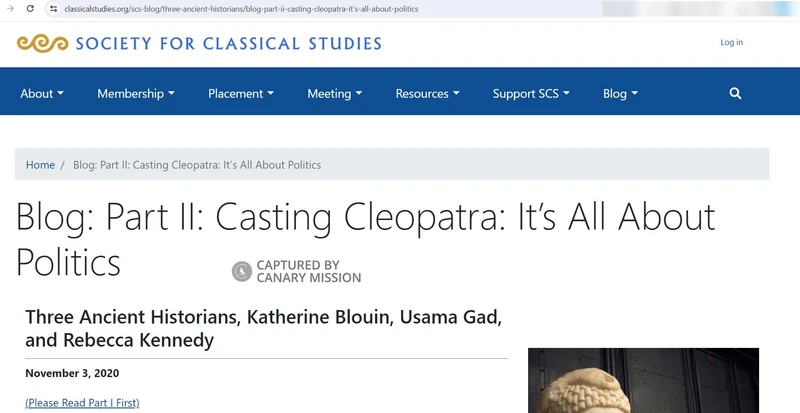800x413 pixels.
Task: Click the marble bust image
Action: pos(643,380)
